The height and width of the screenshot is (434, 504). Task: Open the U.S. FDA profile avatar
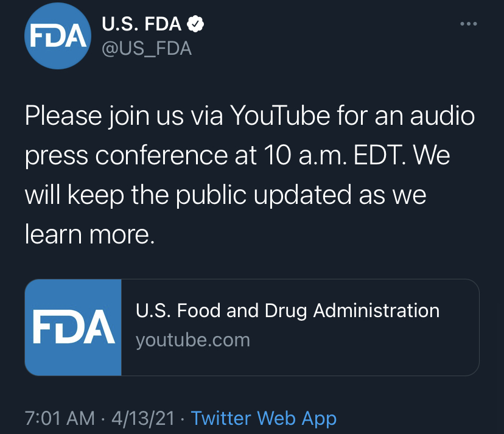tap(58, 36)
